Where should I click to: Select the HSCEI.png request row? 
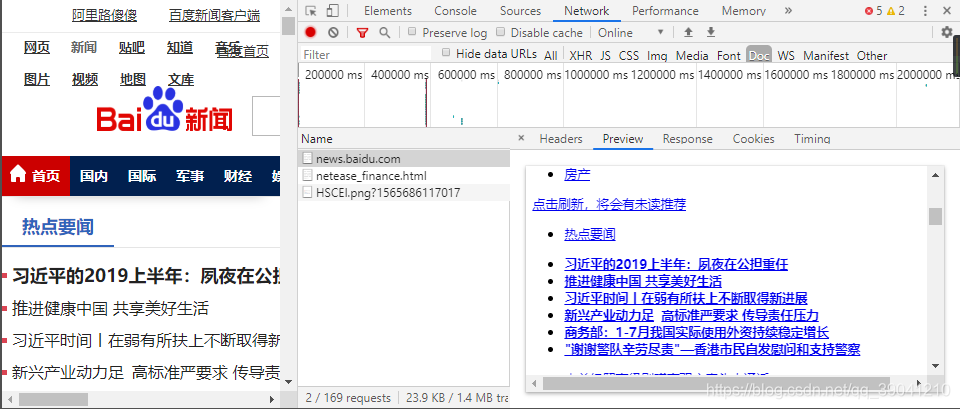(x=405, y=193)
